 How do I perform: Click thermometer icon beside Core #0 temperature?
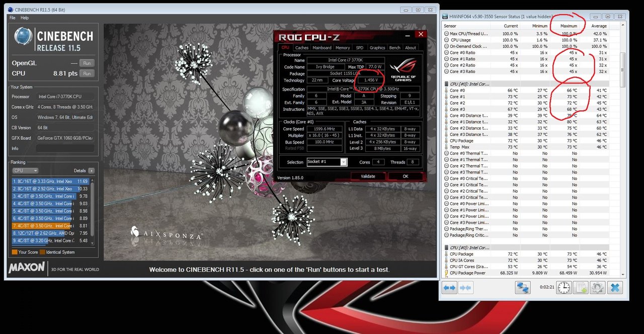point(446,91)
